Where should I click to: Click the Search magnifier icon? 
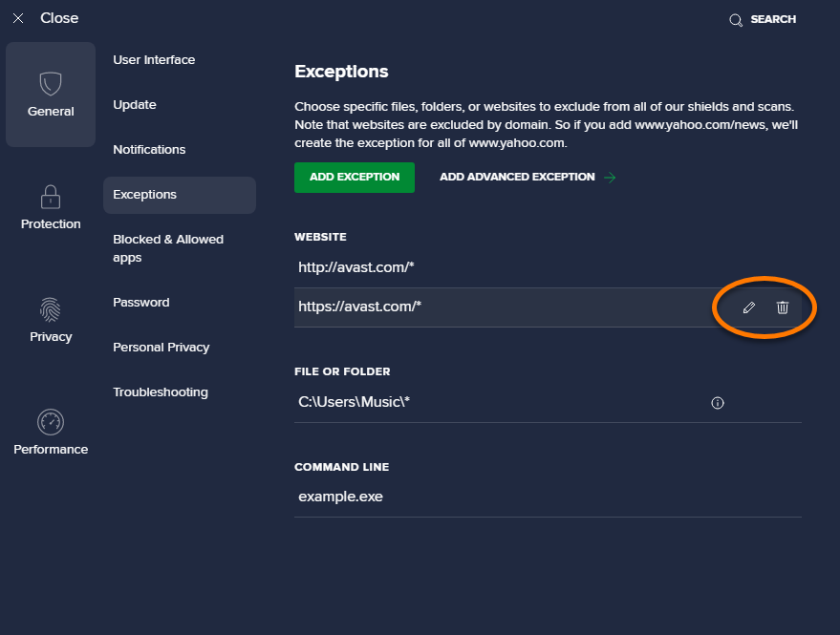tap(736, 19)
